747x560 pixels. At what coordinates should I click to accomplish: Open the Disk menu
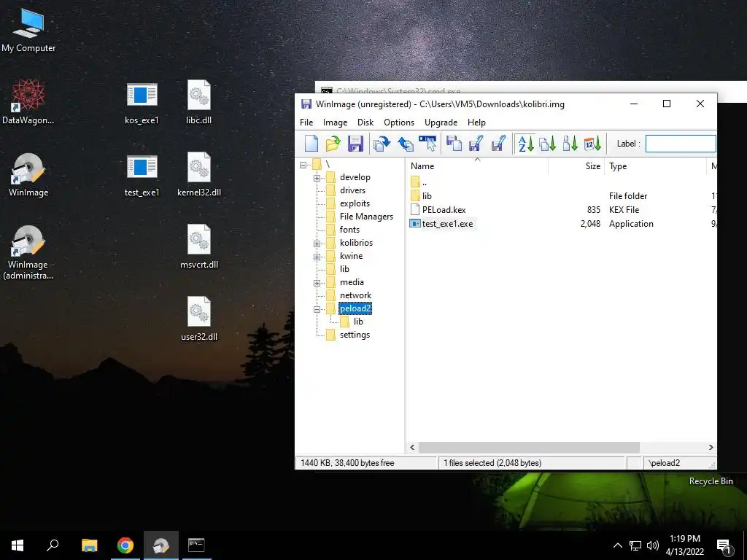coord(365,122)
